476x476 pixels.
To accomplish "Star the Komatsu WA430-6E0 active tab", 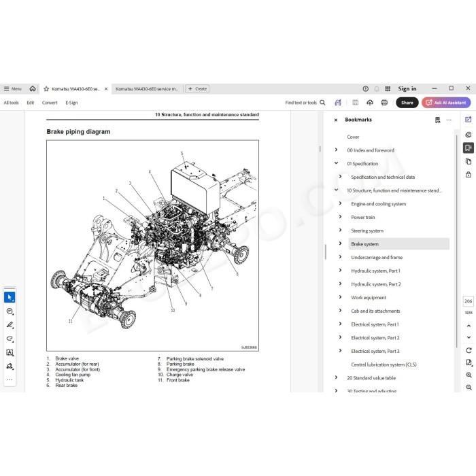I will [46, 89].
